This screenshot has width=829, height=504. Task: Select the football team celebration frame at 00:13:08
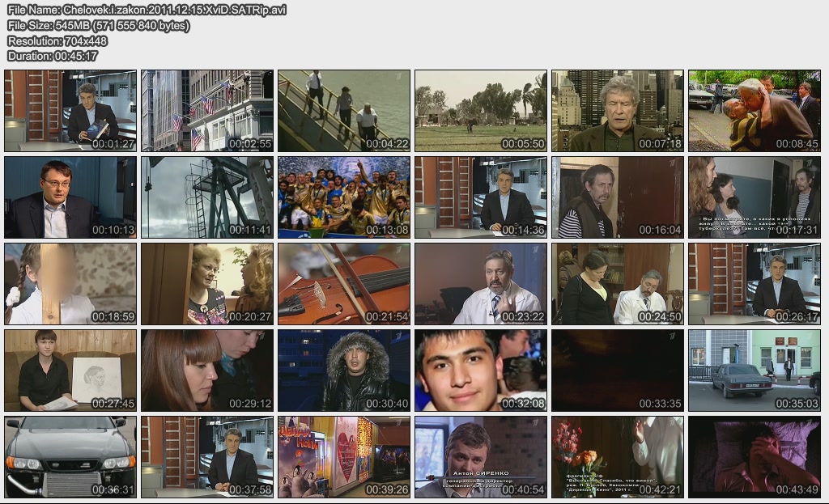point(344,197)
